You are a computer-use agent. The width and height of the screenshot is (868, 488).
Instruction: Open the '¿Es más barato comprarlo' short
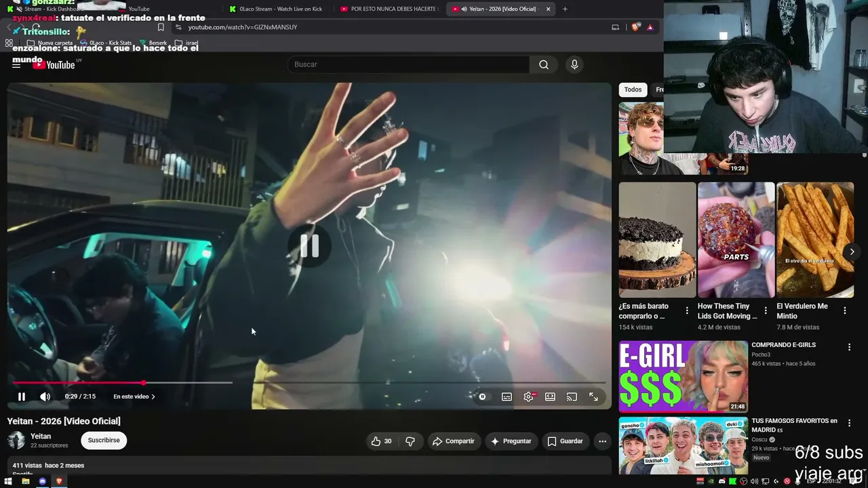(657, 240)
